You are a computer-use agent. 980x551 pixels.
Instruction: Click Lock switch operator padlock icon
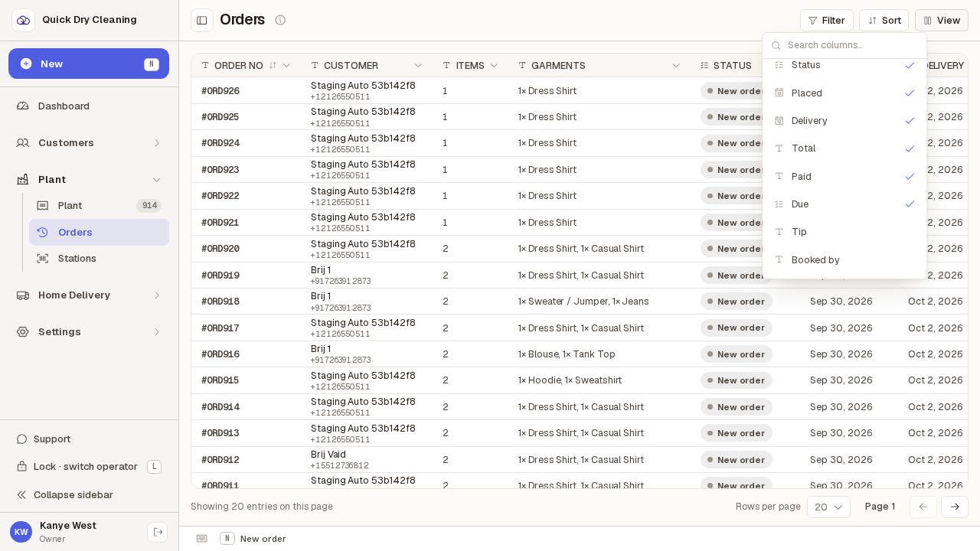[22, 466]
